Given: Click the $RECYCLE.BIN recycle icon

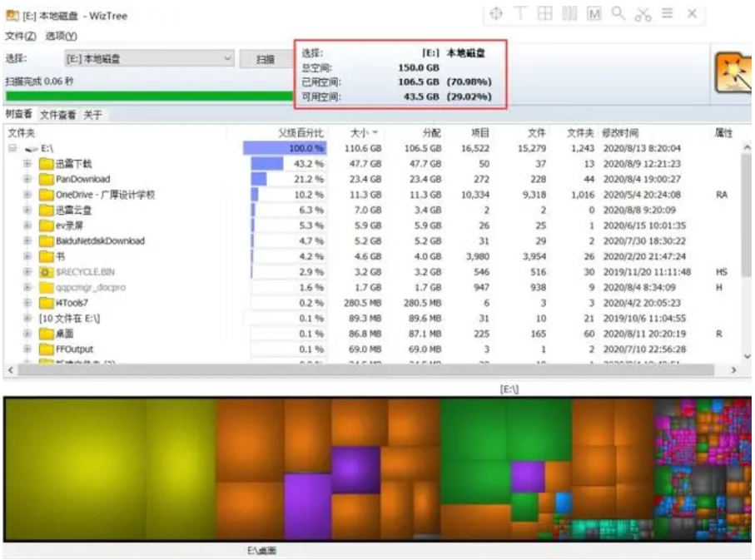Looking at the screenshot, I should (x=47, y=271).
